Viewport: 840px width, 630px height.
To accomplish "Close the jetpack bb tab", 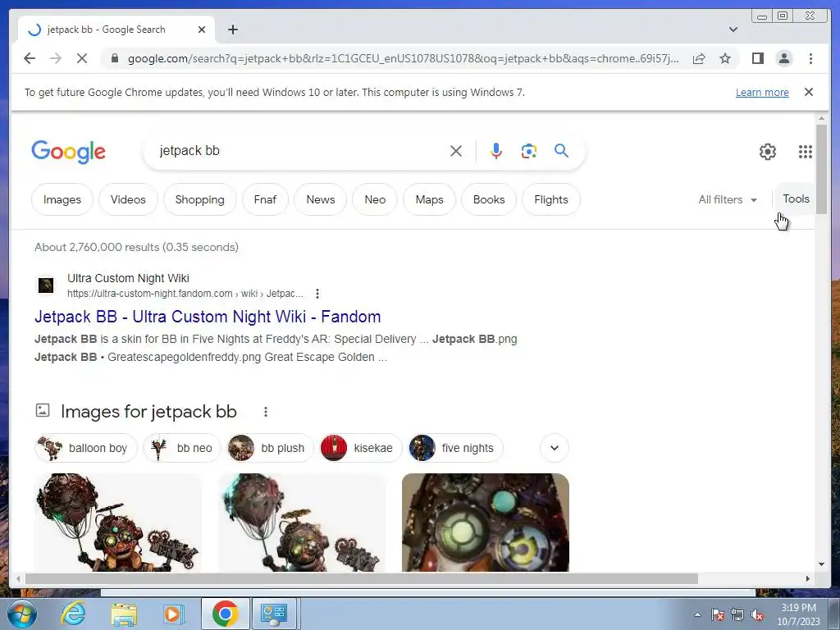I will [x=202, y=30].
